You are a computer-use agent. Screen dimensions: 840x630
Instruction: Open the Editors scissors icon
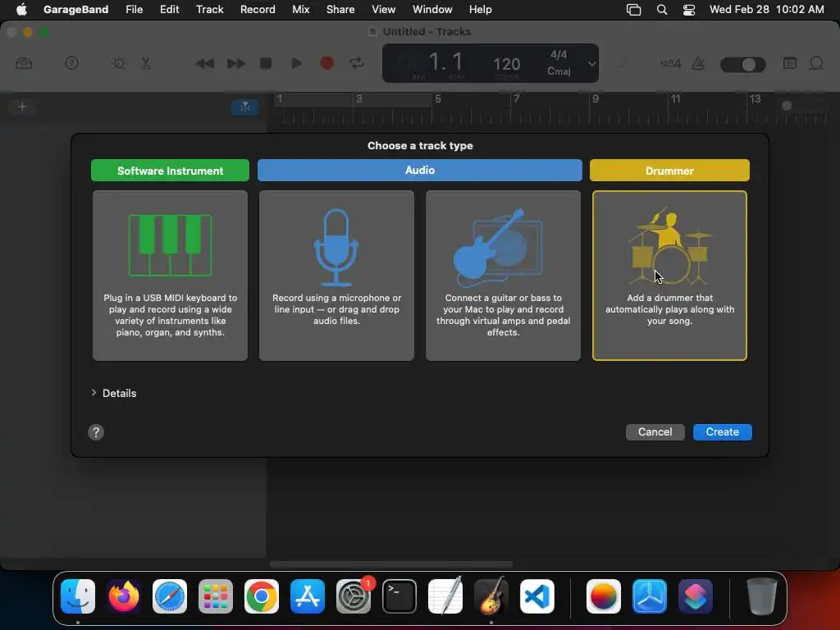pyautogui.click(x=146, y=64)
